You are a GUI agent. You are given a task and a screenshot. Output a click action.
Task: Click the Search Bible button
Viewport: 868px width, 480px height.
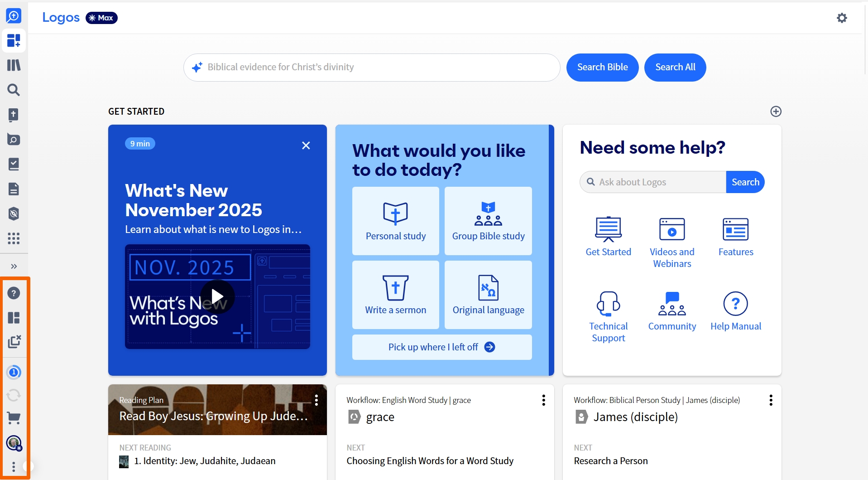(x=602, y=68)
